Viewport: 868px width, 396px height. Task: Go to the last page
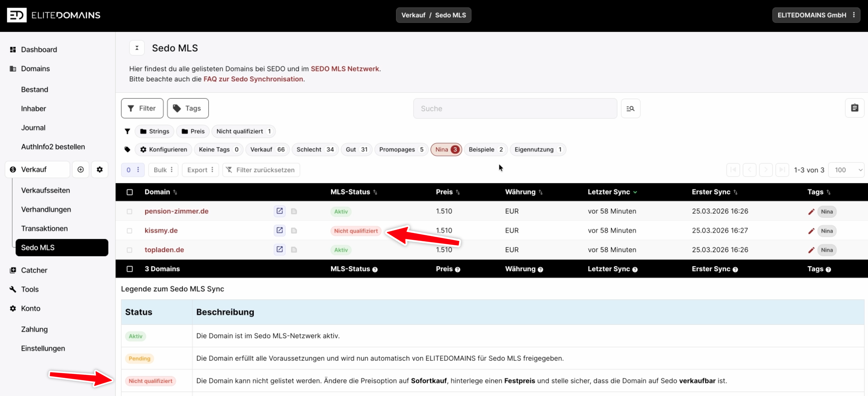782,170
